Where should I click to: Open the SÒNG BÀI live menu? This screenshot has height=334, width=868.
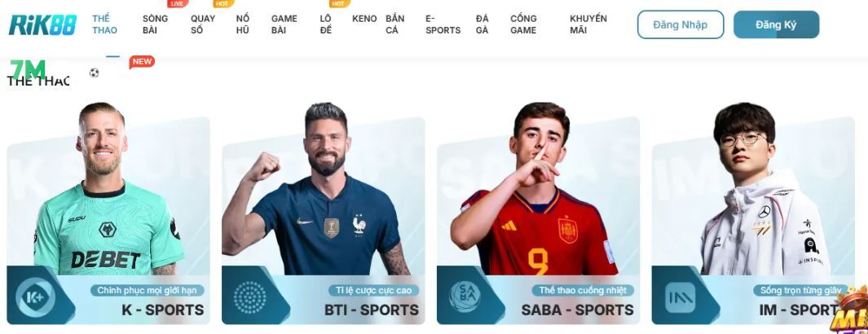pyautogui.click(x=155, y=24)
